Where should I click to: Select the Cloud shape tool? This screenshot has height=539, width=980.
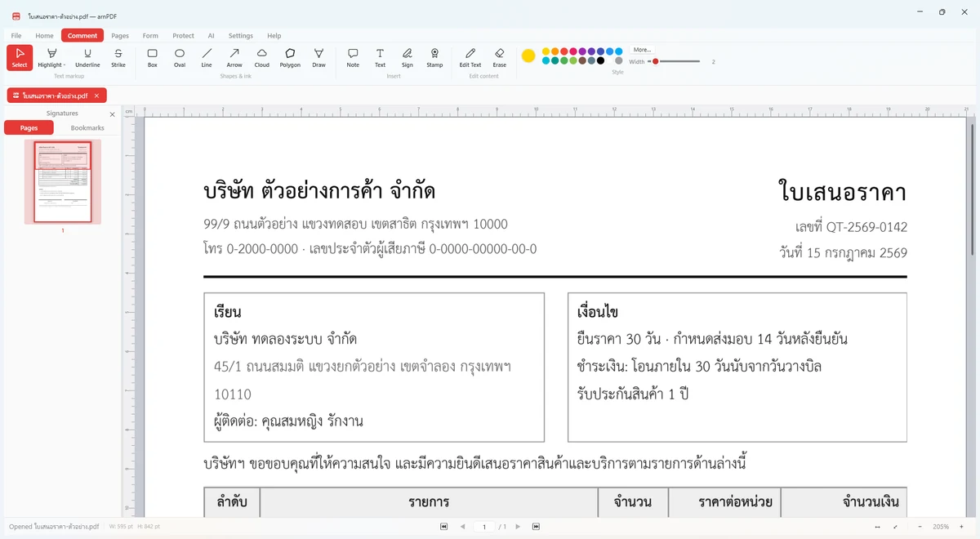pos(262,57)
